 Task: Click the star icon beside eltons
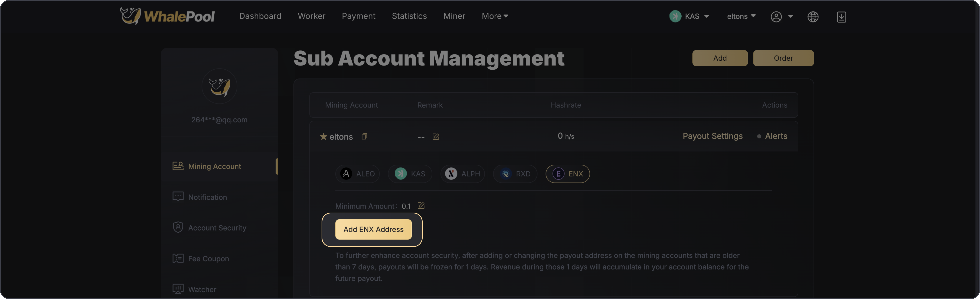tap(323, 136)
